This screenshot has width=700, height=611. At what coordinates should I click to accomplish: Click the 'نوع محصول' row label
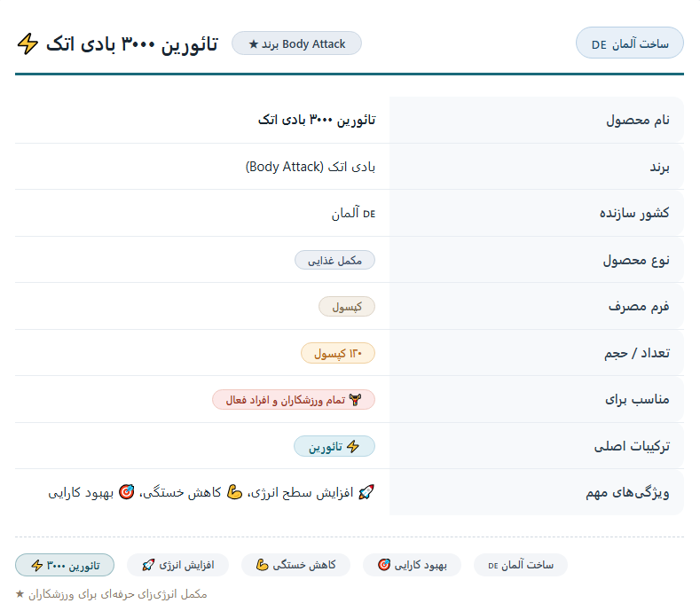pos(636,260)
